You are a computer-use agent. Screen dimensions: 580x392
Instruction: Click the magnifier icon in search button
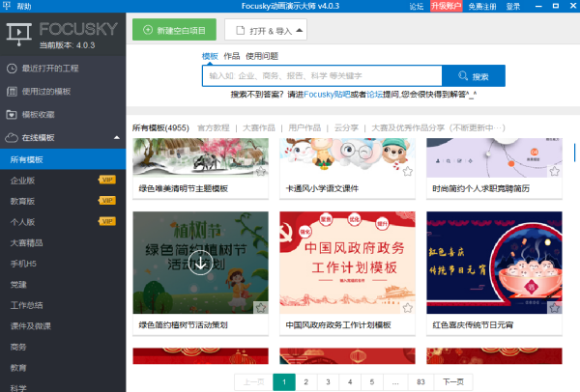click(463, 75)
